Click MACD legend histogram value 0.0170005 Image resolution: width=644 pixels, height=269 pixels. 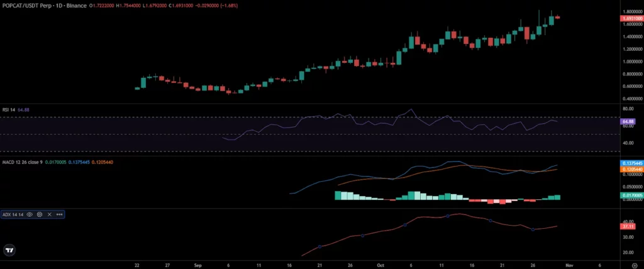pos(55,162)
